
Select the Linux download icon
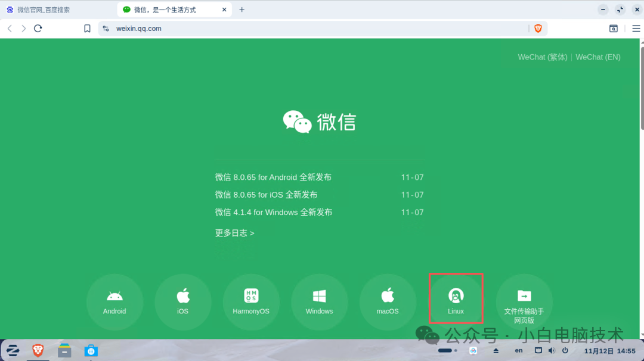pyautogui.click(x=456, y=298)
